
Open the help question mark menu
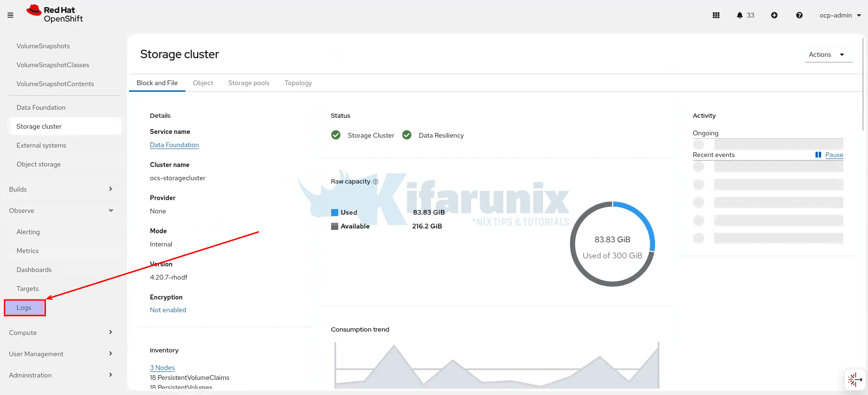[799, 15]
